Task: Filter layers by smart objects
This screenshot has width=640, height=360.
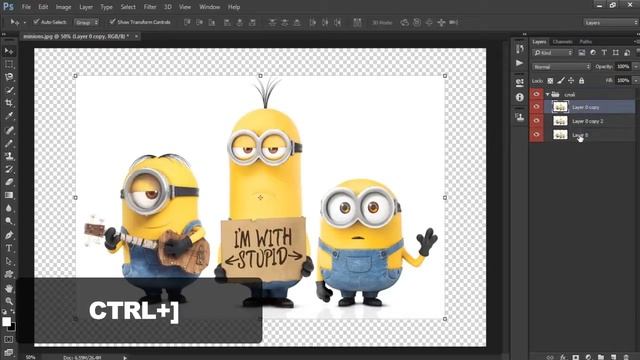Action: coord(627,53)
